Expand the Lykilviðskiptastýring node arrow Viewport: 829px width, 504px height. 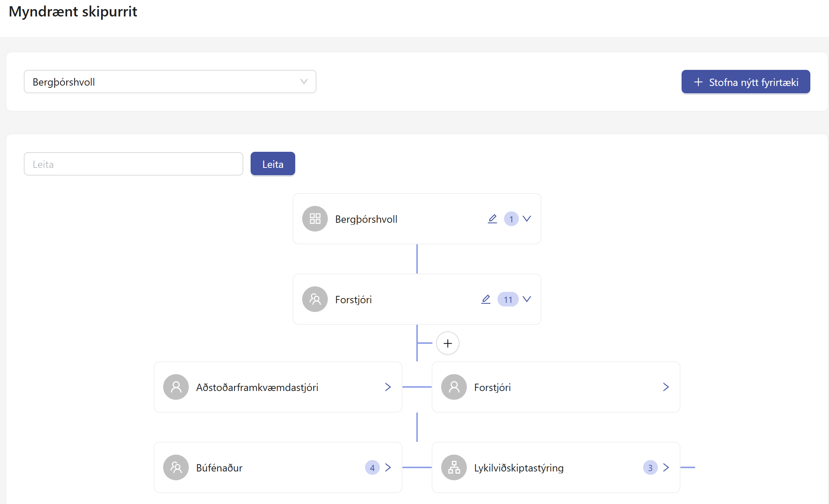(x=666, y=467)
